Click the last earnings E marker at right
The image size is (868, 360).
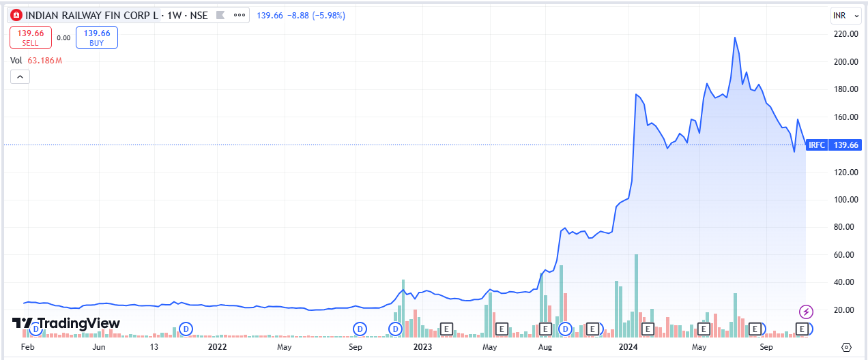tap(802, 329)
